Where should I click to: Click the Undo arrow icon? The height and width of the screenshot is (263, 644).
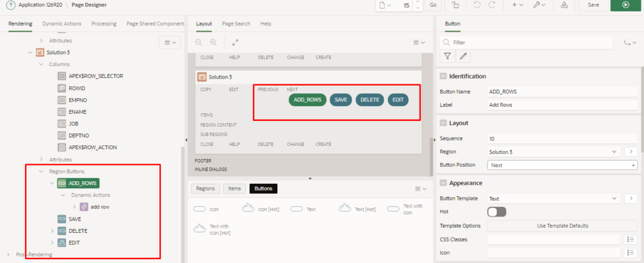tap(477, 5)
